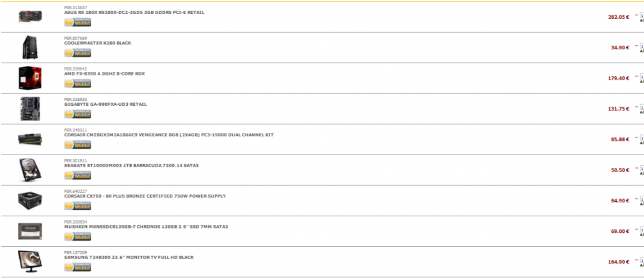Screen dimensions: 644x279
Task: Click the AMD FX-8350 wishlist button
Action: tap(78, 84)
